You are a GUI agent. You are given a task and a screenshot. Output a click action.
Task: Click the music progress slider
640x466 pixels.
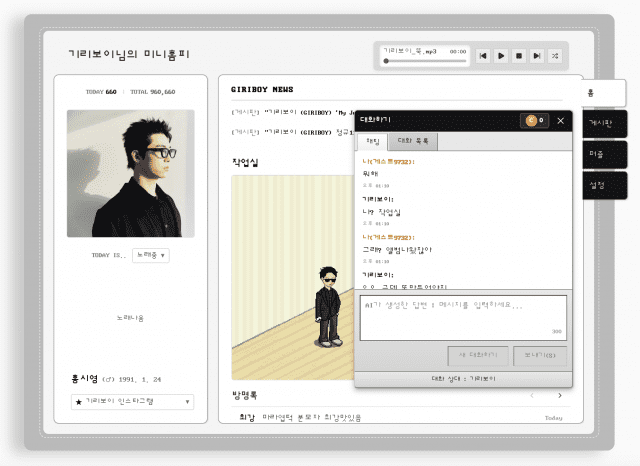425,61
